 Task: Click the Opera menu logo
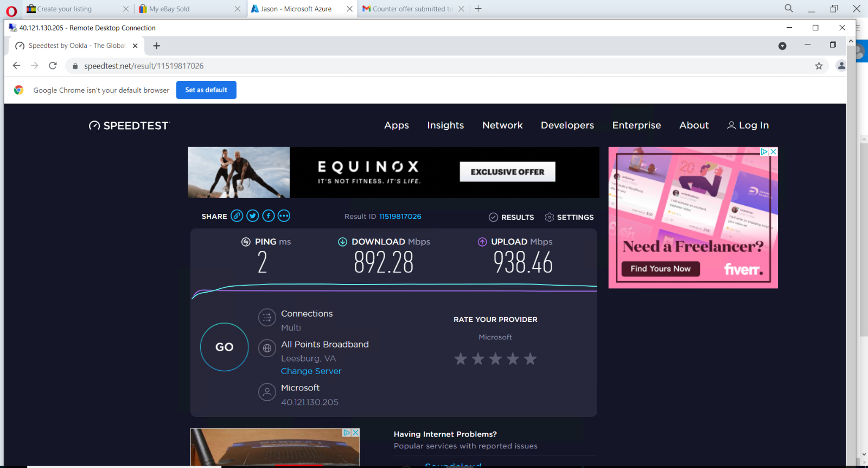(11, 10)
